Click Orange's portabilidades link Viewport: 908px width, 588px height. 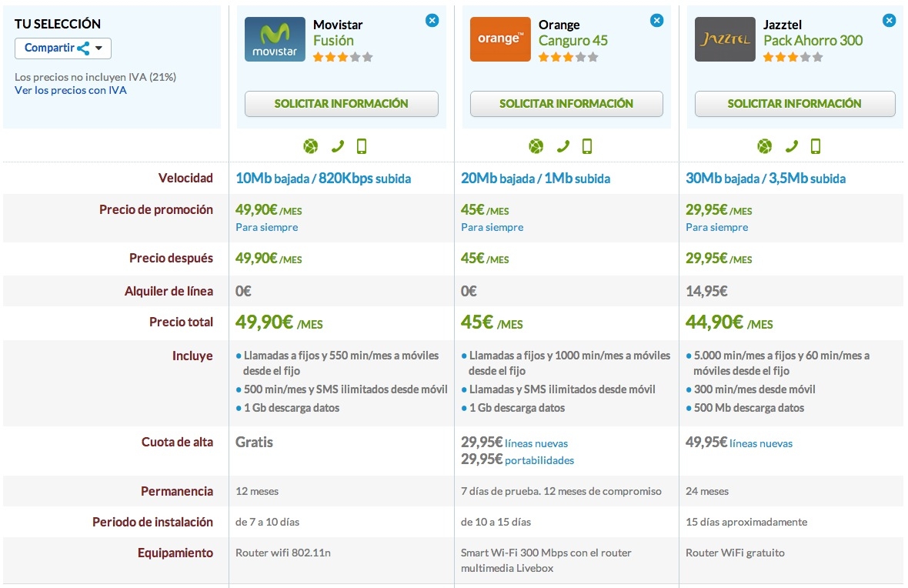click(539, 460)
